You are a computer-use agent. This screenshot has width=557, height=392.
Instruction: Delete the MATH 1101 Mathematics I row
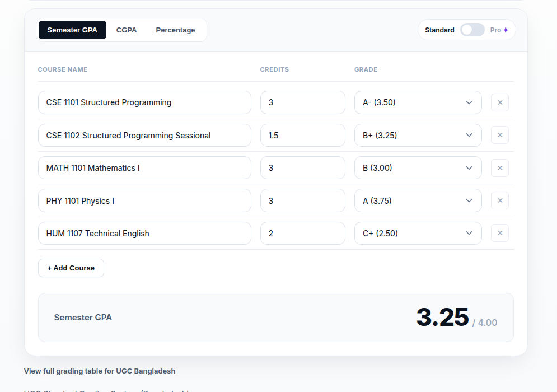tap(500, 168)
